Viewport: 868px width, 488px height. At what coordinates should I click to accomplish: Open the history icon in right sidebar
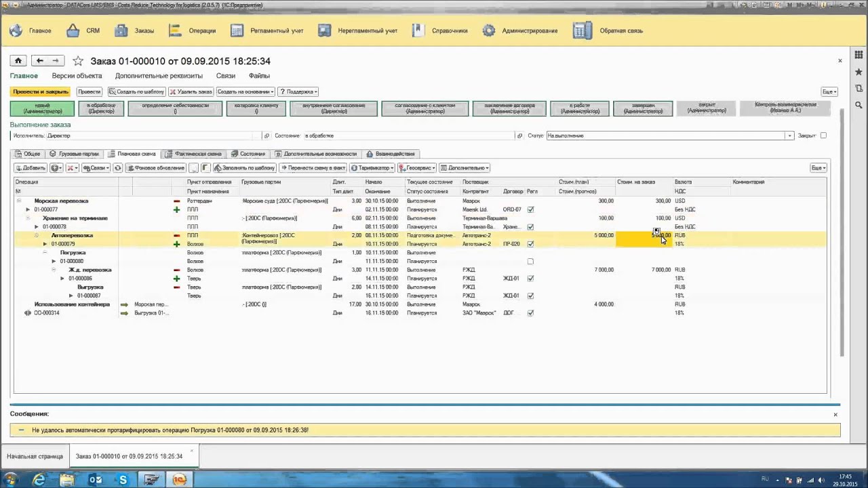tap(859, 88)
